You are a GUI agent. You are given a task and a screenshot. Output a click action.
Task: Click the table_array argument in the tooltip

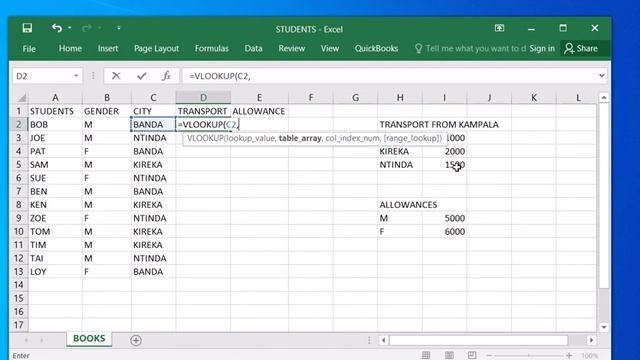(300, 138)
